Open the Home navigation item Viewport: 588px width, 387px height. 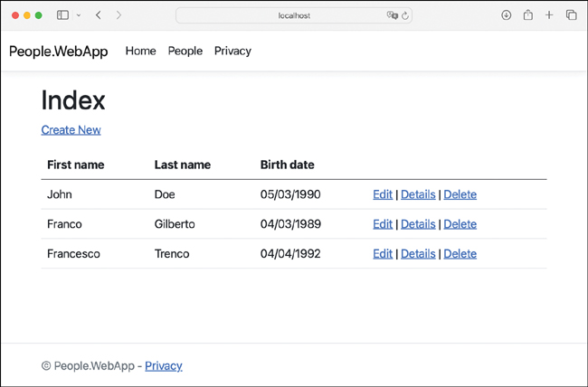[140, 51]
